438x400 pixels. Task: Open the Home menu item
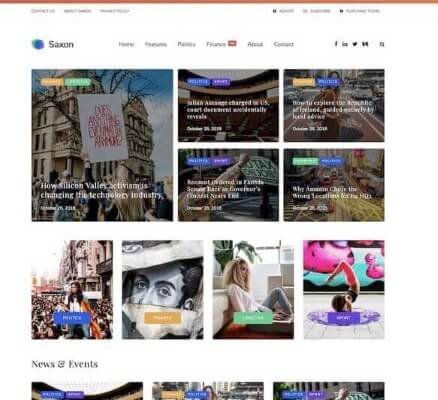click(126, 44)
